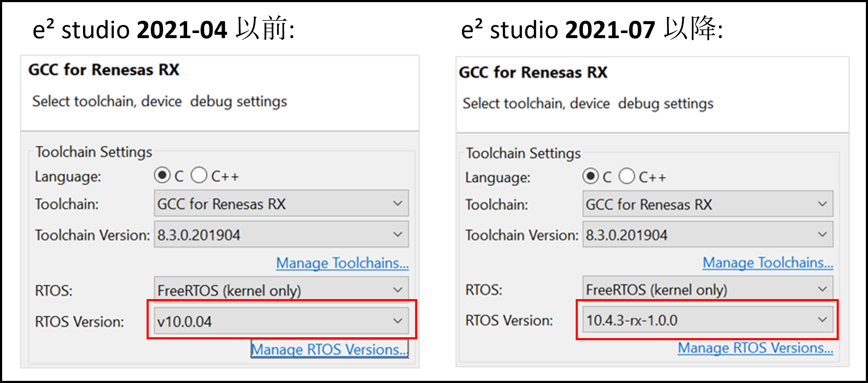Select the C++ radio button in the right panel
Viewport: 868px width, 383px height.
coord(627,176)
